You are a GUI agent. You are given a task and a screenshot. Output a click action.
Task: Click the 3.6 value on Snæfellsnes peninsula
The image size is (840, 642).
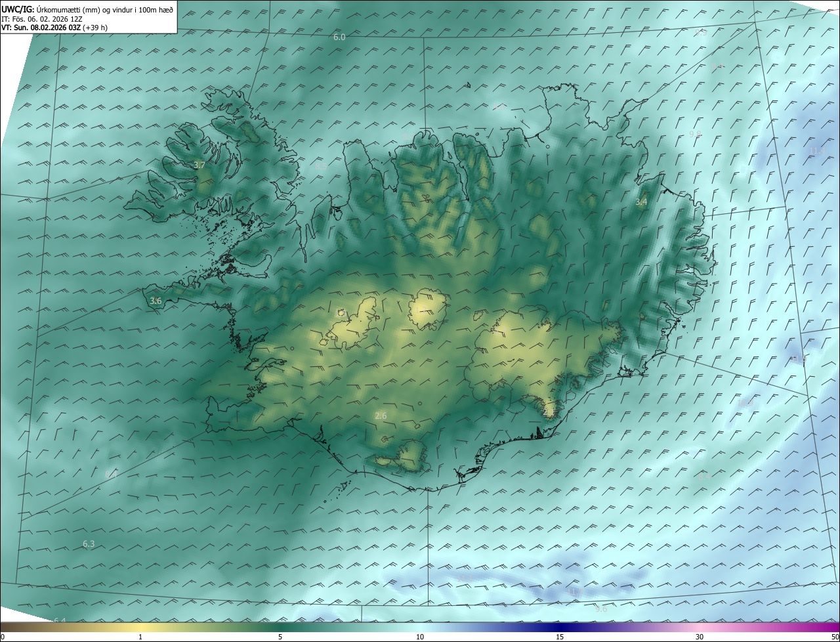click(156, 301)
